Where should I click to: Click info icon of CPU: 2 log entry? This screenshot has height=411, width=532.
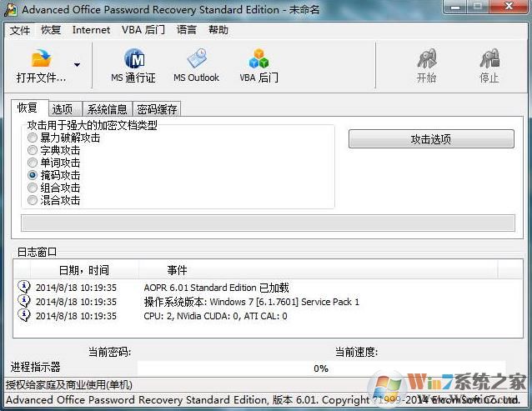coord(23,315)
